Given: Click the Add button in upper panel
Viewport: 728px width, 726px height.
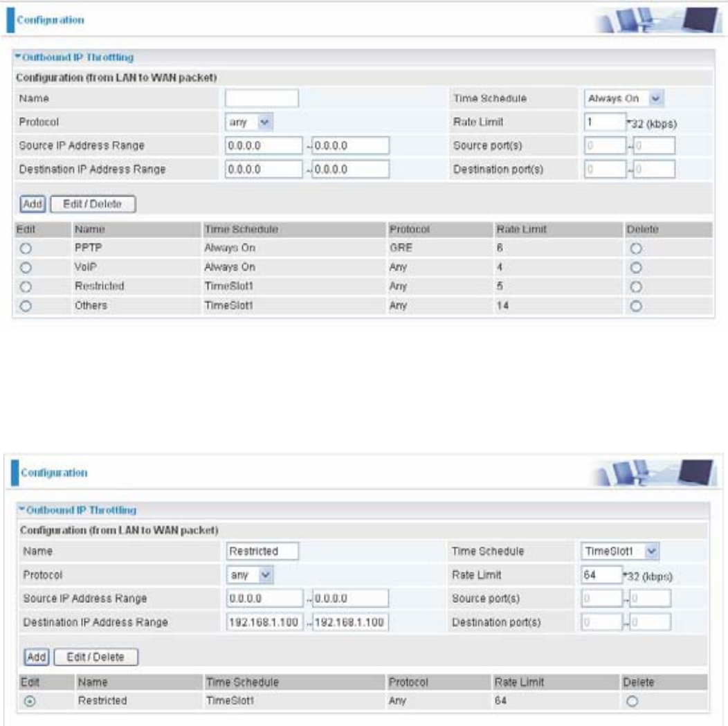Looking at the screenshot, I should click(x=33, y=203).
